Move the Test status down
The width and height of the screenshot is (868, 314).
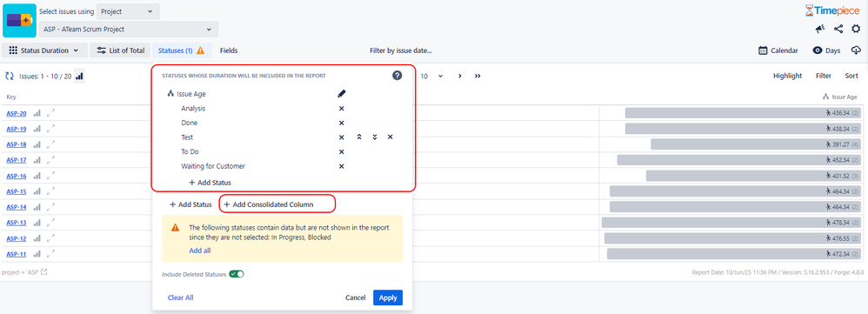pyautogui.click(x=375, y=137)
